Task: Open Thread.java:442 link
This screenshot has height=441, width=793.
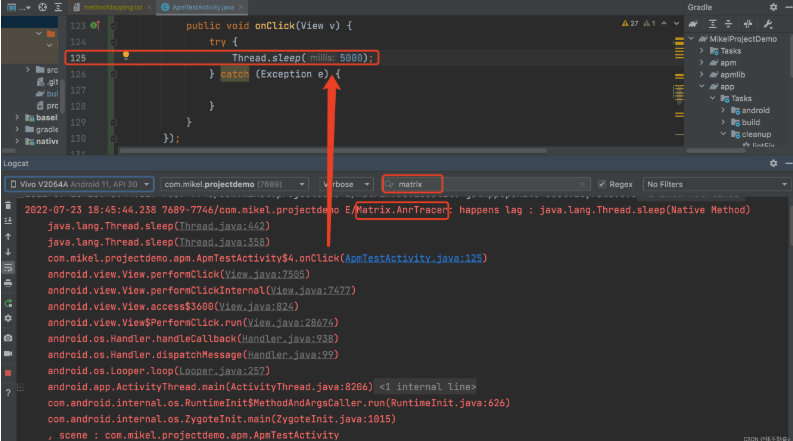Action: coord(222,226)
